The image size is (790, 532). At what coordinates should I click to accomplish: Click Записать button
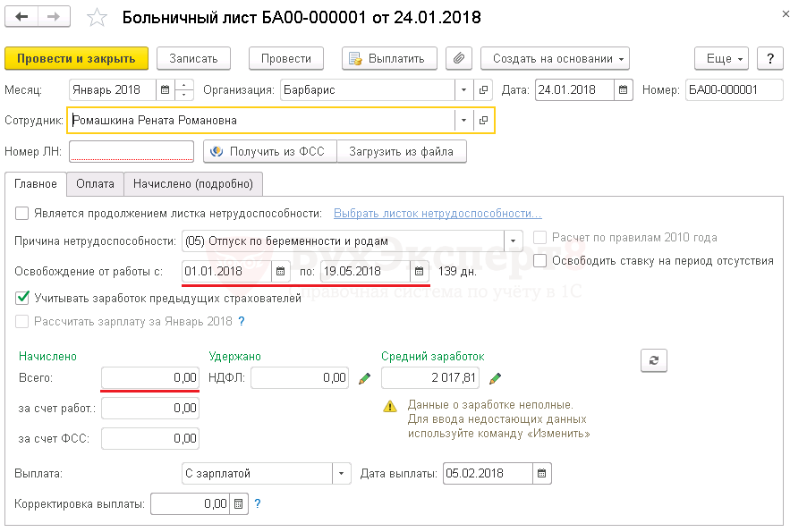[x=193, y=58]
